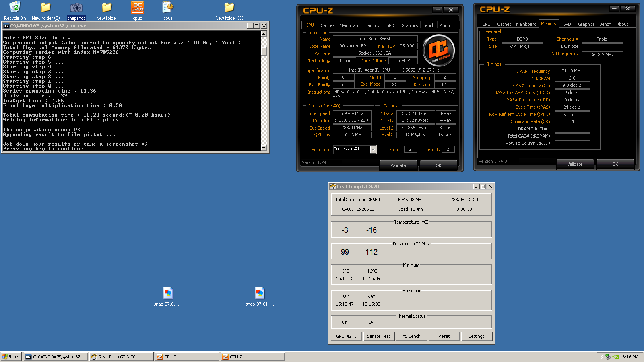Open SPD tab in right CPU-Z window

[567, 24]
